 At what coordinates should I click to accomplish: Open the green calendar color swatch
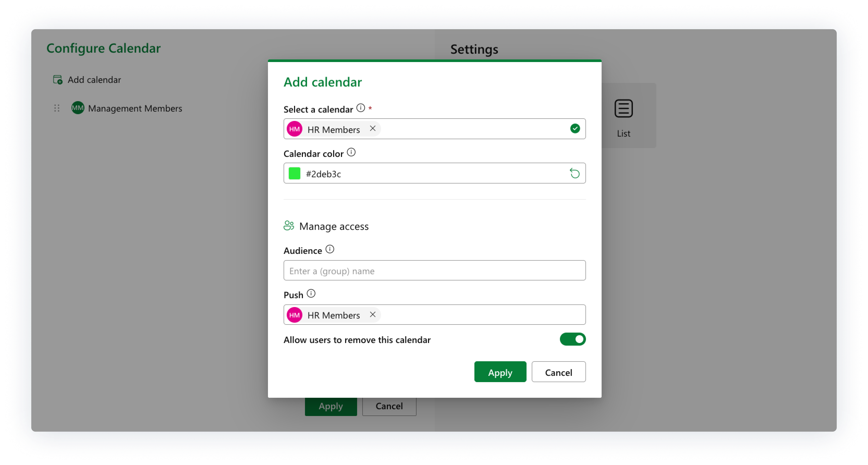click(295, 174)
